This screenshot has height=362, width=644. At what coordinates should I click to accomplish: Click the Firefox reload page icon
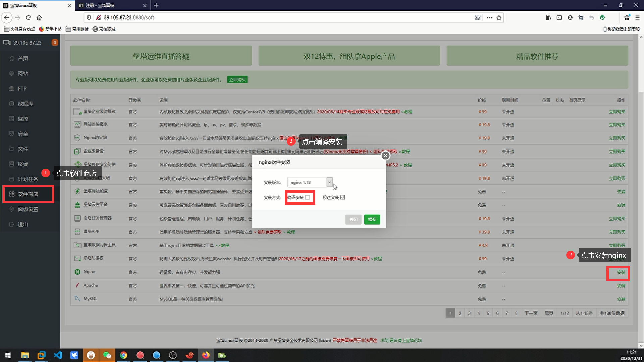(x=29, y=18)
